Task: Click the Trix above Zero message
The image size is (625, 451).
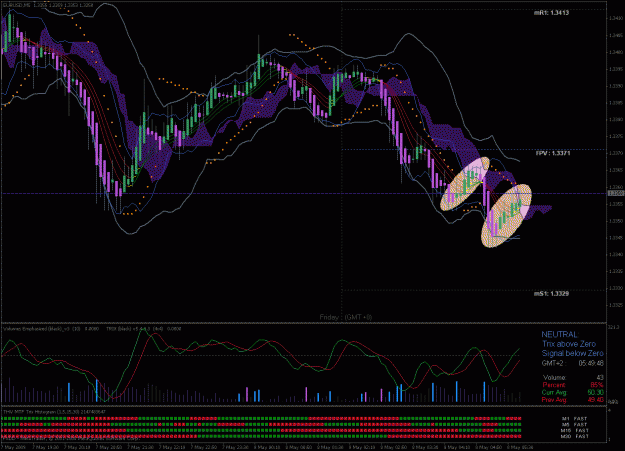Action: 569,344
